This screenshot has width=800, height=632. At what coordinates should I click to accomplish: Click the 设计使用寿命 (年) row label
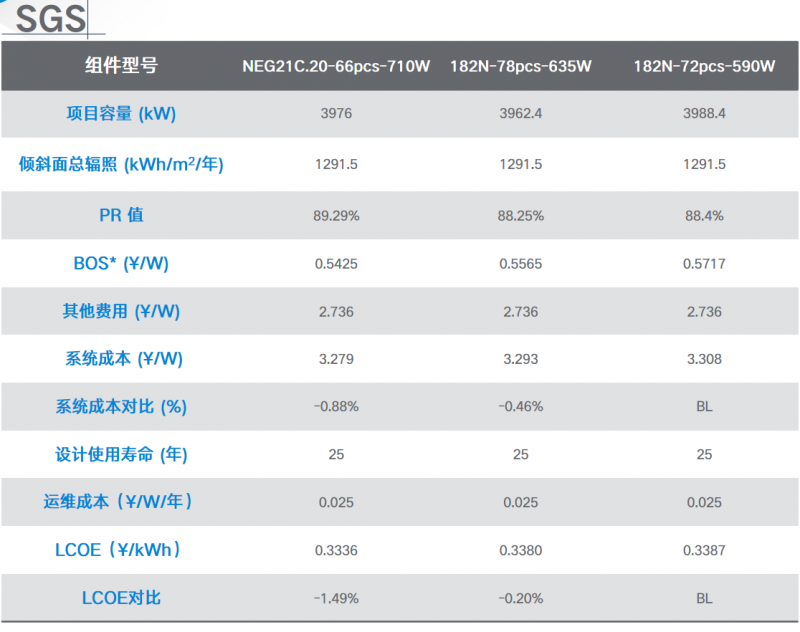click(120, 455)
